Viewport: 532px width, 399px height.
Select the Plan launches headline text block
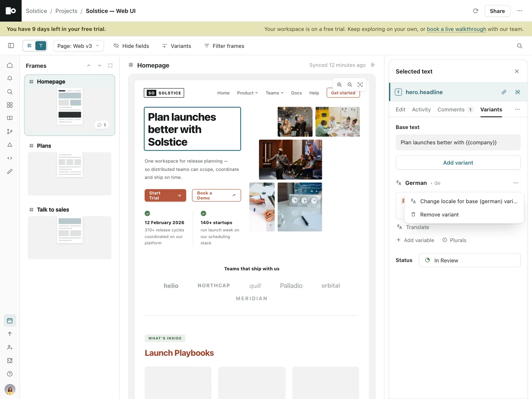click(x=192, y=129)
